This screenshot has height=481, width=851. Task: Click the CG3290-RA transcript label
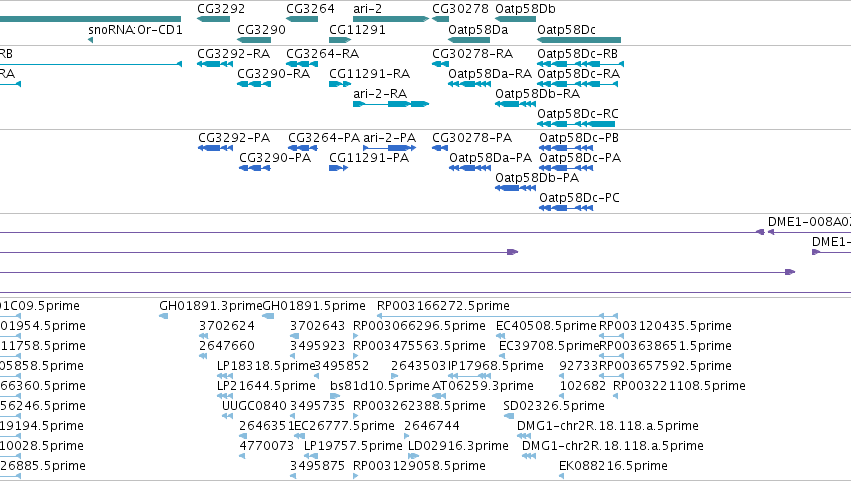click(274, 74)
